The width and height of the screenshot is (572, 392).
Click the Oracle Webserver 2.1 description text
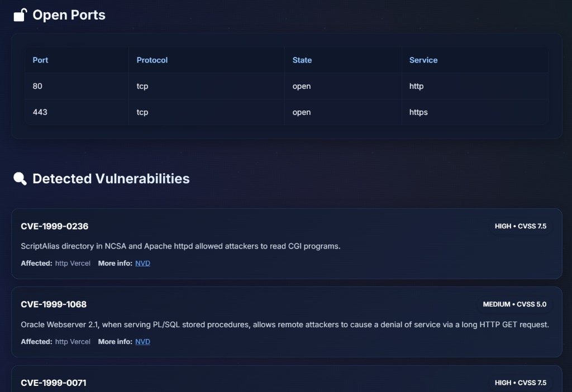(x=285, y=324)
